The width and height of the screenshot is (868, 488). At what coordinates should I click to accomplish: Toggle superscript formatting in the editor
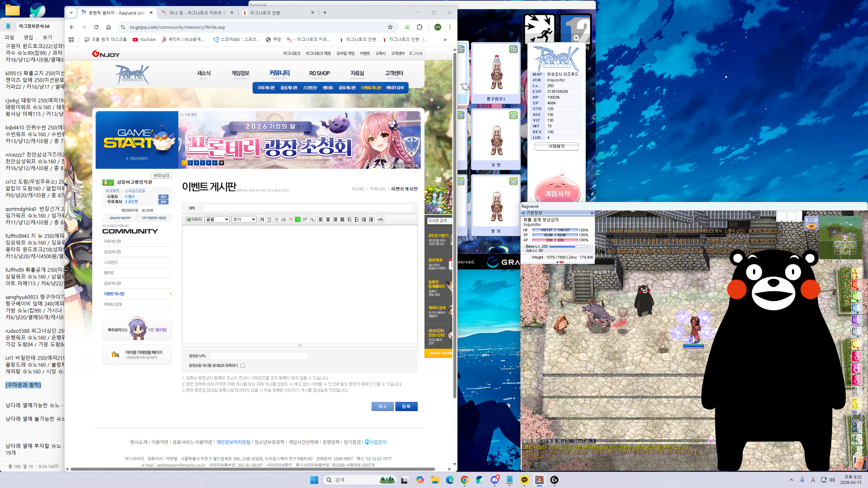click(x=304, y=219)
